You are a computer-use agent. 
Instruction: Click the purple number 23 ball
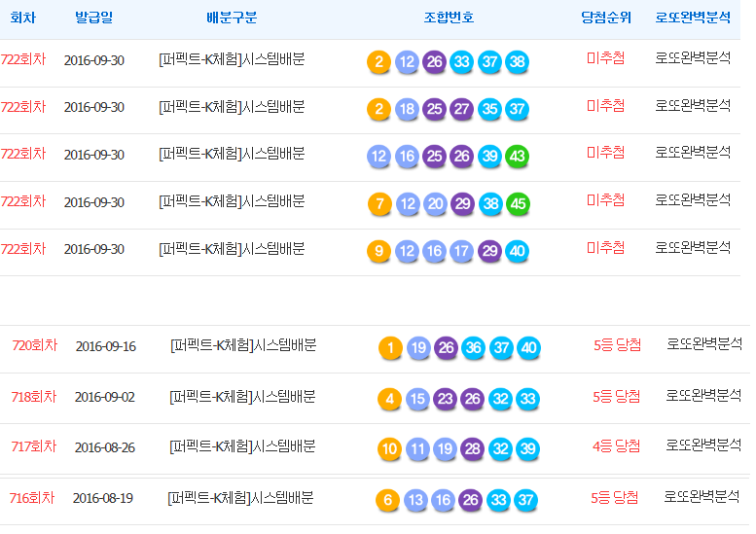[446, 399]
